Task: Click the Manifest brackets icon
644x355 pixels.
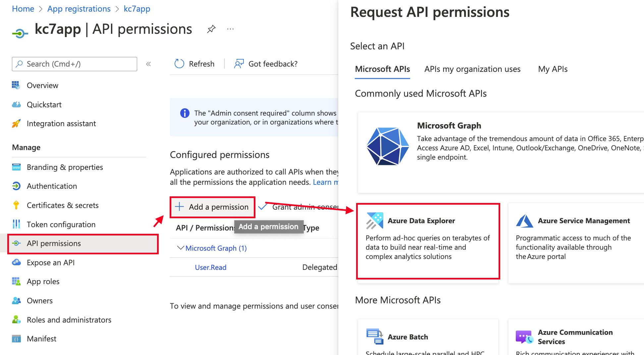Action: [16, 339]
